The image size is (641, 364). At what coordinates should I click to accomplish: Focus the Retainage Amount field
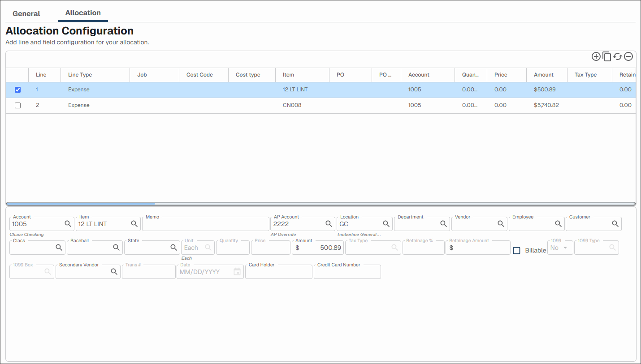[x=478, y=248]
